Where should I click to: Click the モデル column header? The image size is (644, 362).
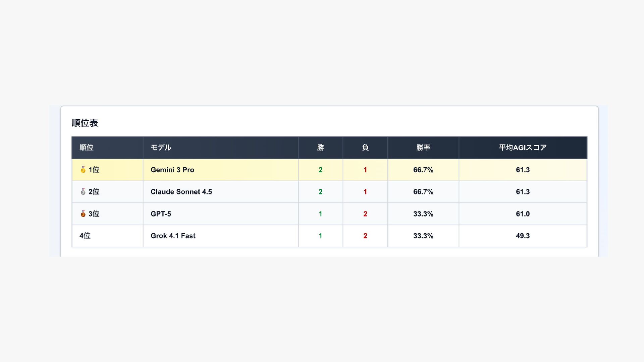pyautogui.click(x=161, y=147)
